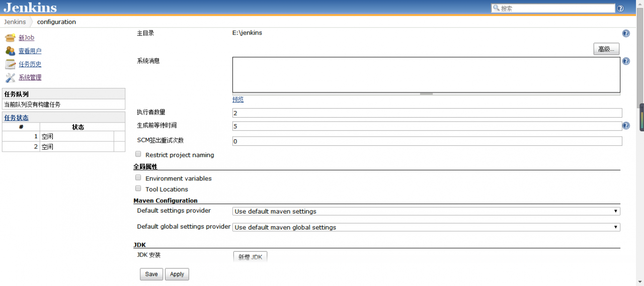This screenshot has width=644, height=286.
Task: Click the people icon beside 查看用户
Action: (x=10, y=51)
